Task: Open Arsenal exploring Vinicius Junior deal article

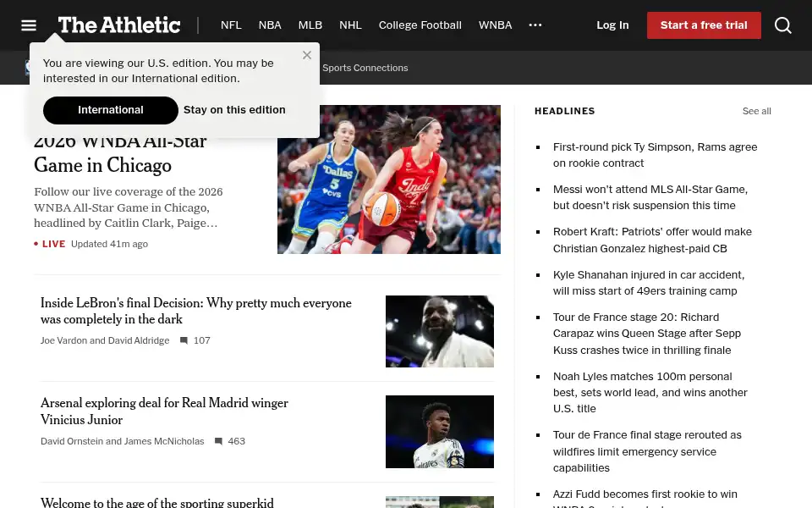Action: [164, 411]
